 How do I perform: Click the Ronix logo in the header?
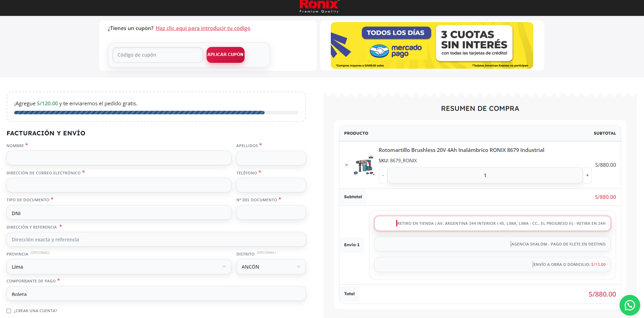(319, 7)
